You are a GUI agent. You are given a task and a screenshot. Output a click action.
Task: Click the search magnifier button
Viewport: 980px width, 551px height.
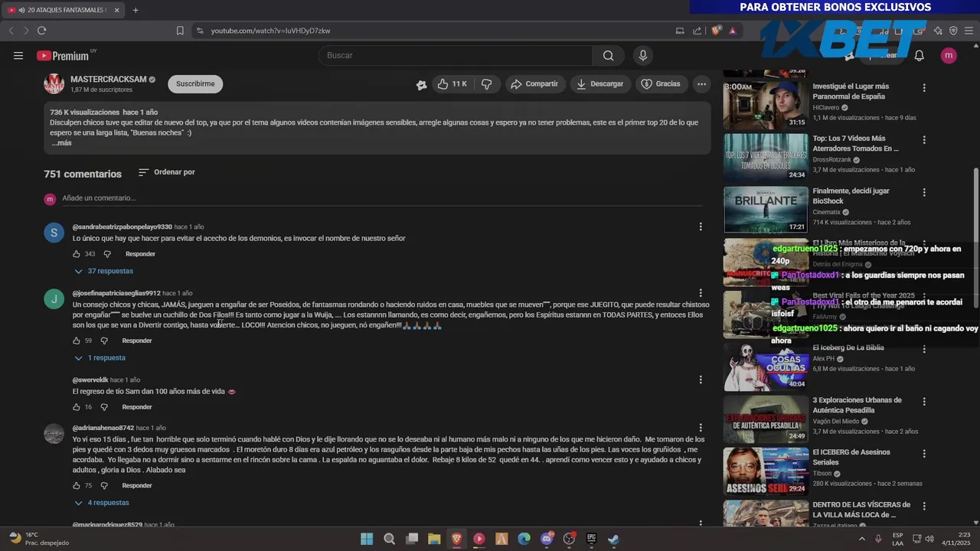coord(608,55)
